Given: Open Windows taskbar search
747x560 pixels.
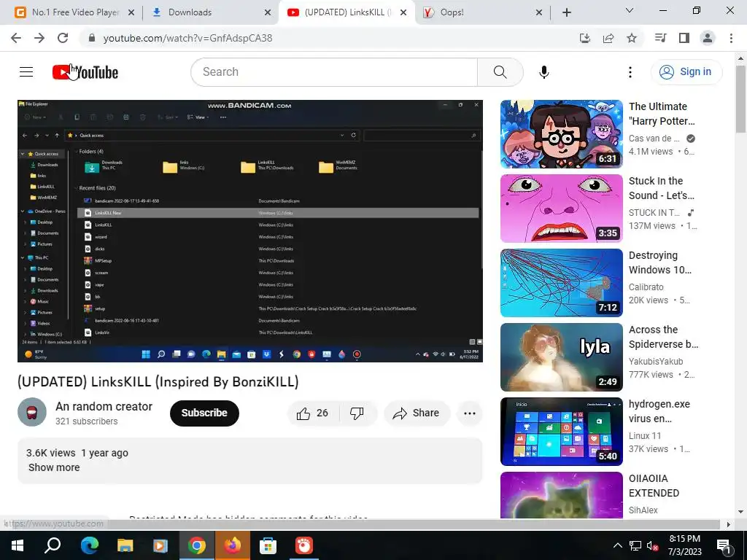Looking at the screenshot, I should pyautogui.click(x=53, y=545).
